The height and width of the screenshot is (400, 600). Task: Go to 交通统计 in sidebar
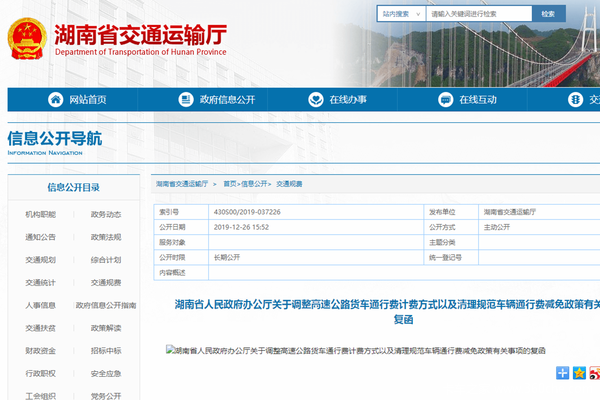point(41,282)
